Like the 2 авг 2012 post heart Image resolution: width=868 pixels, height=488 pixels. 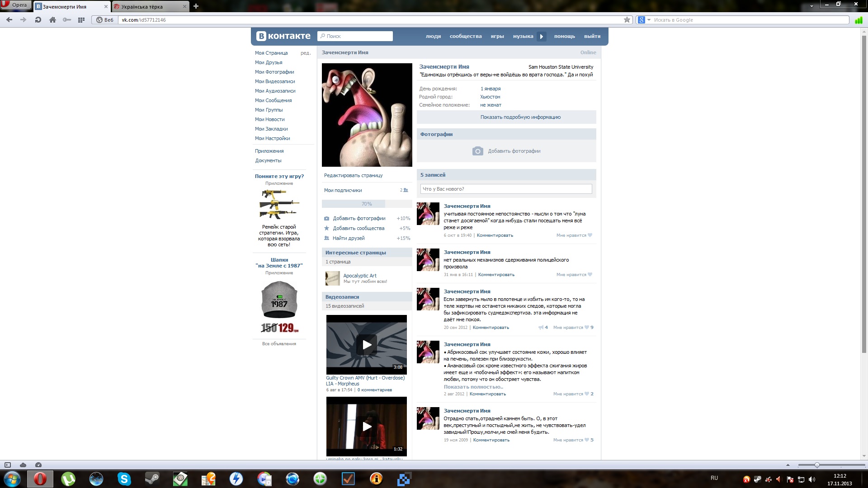pyautogui.click(x=587, y=394)
